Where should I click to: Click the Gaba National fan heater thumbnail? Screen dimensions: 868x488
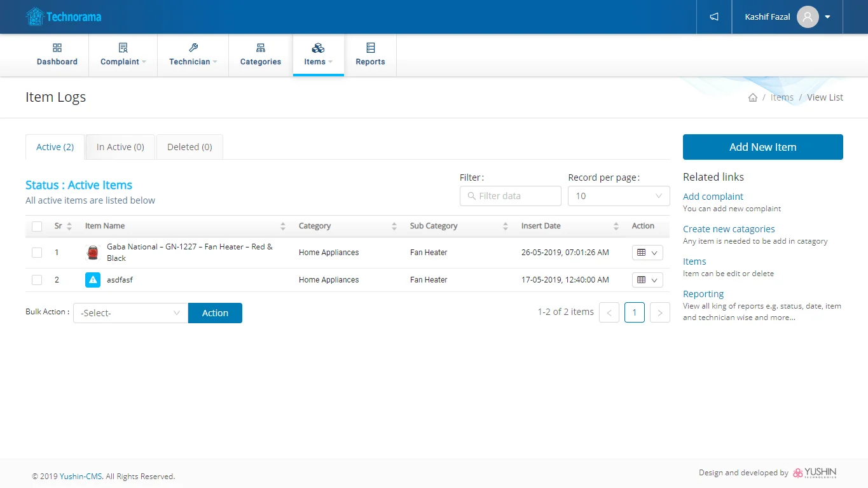pyautogui.click(x=93, y=253)
